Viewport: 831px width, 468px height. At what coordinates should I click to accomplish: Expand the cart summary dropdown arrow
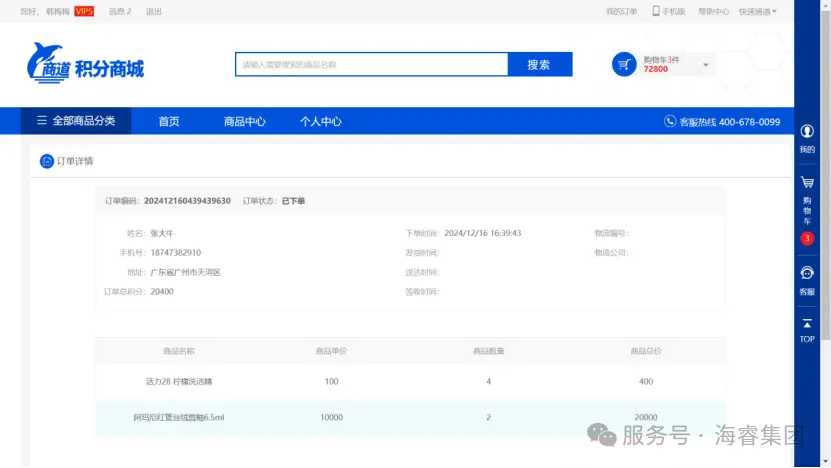click(706, 65)
